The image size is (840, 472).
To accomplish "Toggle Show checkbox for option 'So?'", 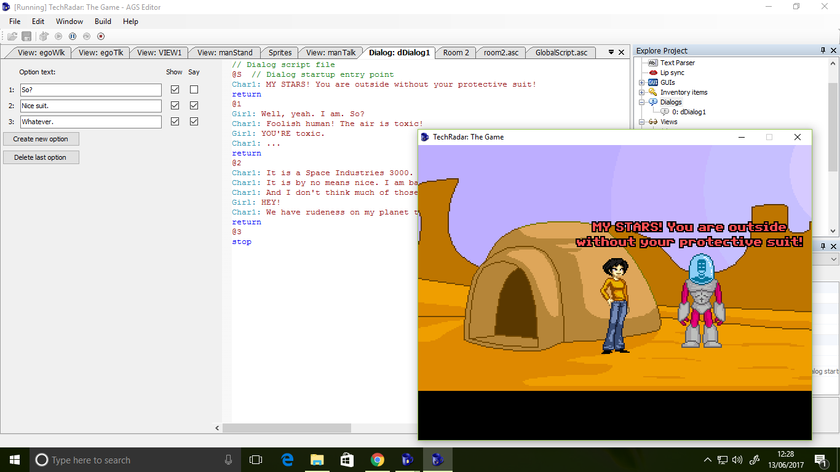I will point(175,89).
